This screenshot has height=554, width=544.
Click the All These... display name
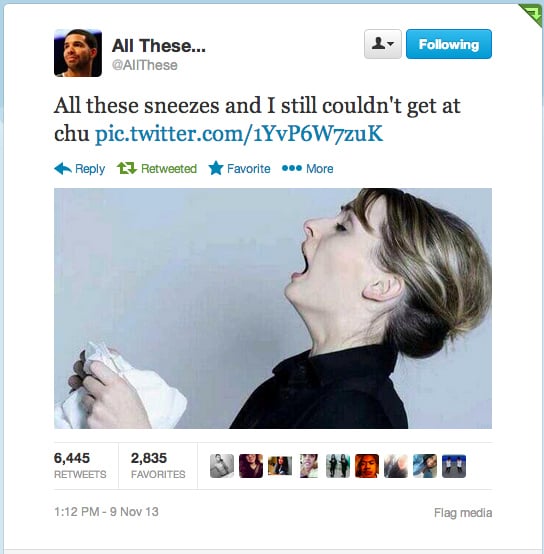159,46
